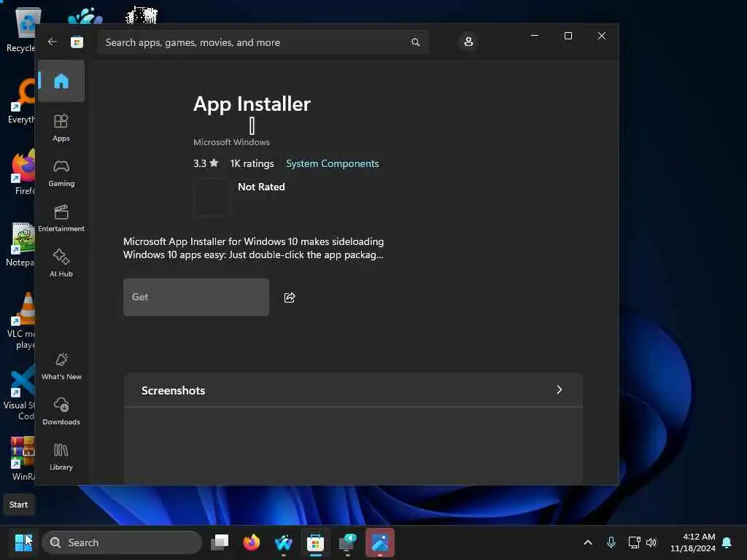The height and width of the screenshot is (560, 747).
Task: Open network status tray icon
Action: point(634,542)
